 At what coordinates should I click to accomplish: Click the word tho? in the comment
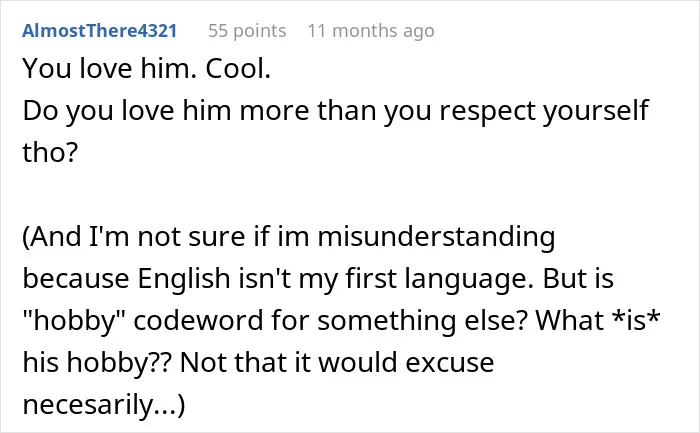click(50, 152)
